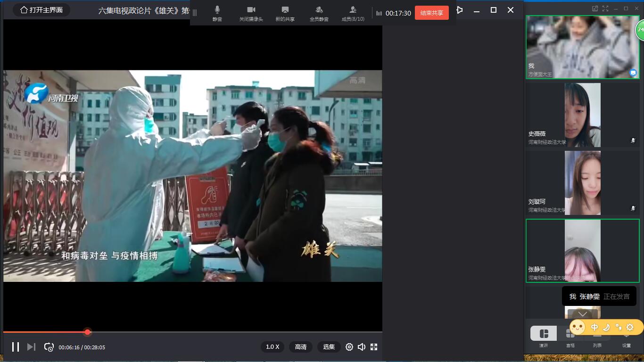Click the pin icon beside the minimize button
This screenshot has width=644, height=362.
pos(460,10)
